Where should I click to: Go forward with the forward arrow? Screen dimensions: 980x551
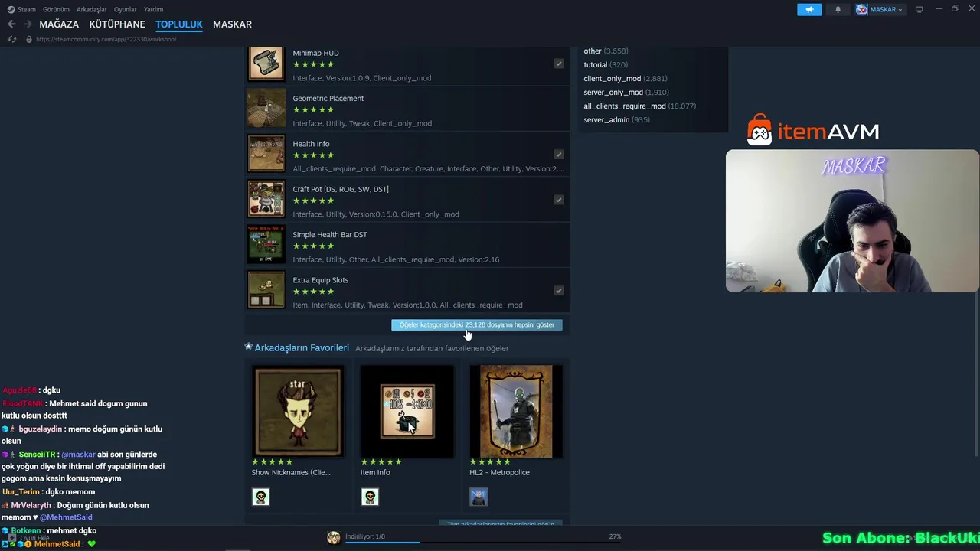click(x=28, y=24)
